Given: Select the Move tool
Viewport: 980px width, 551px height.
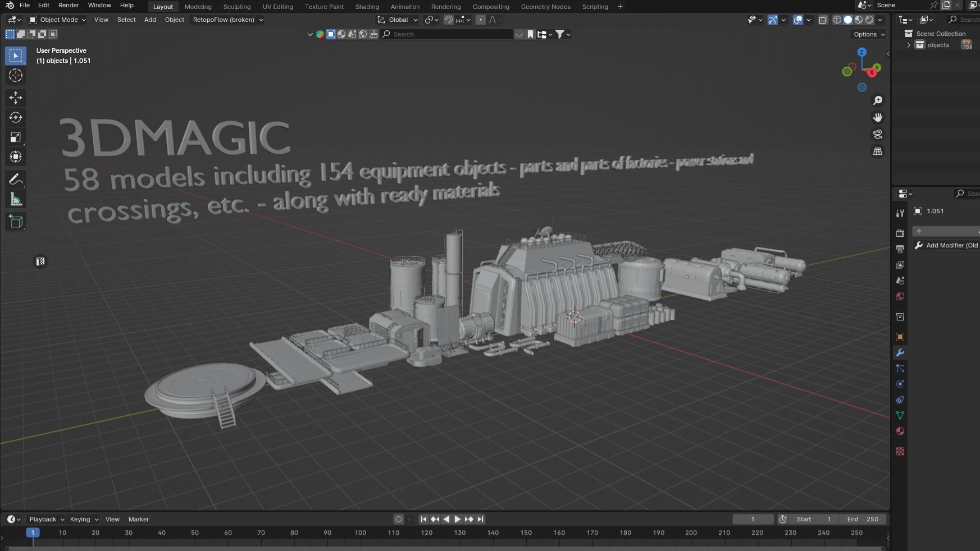Looking at the screenshot, I should click(x=16, y=98).
